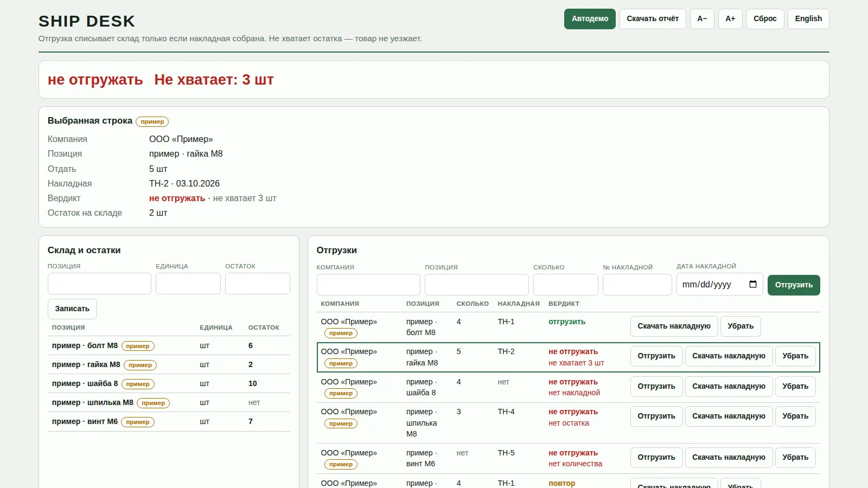The image size is (868, 488).
Task: Click the «не хватает 3 шт» verdict in the ТН-2 row
Action: pyautogui.click(x=576, y=363)
